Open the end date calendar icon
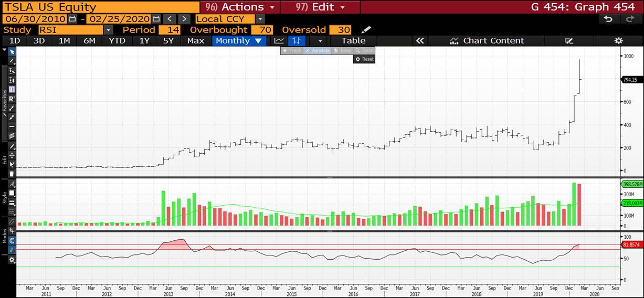The image size is (644, 298). click(x=156, y=19)
